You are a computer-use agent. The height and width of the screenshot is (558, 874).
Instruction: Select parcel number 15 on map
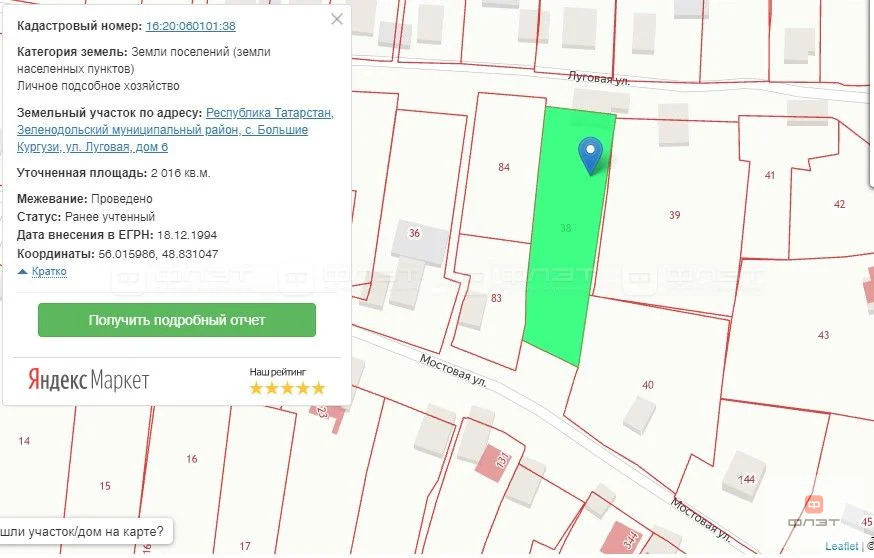pos(105,486)
